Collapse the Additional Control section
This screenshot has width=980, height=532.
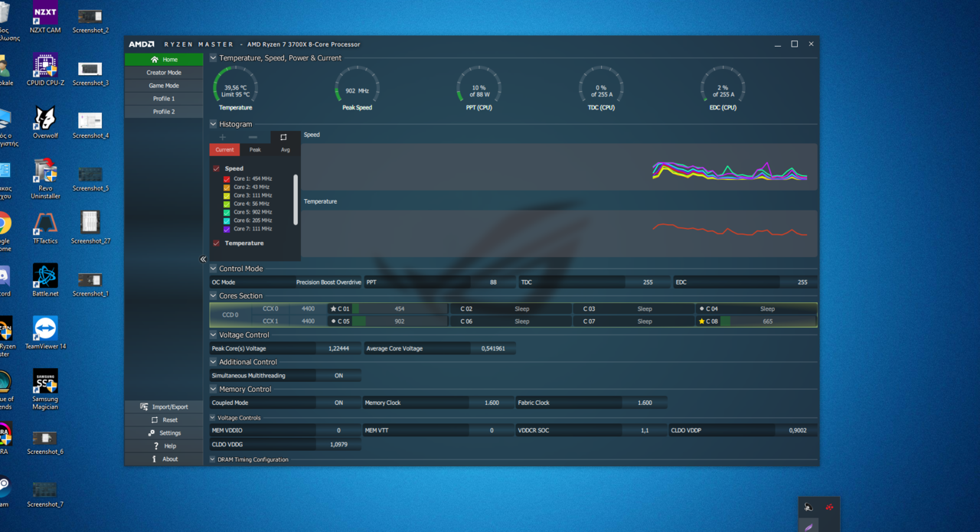[213, 362]
